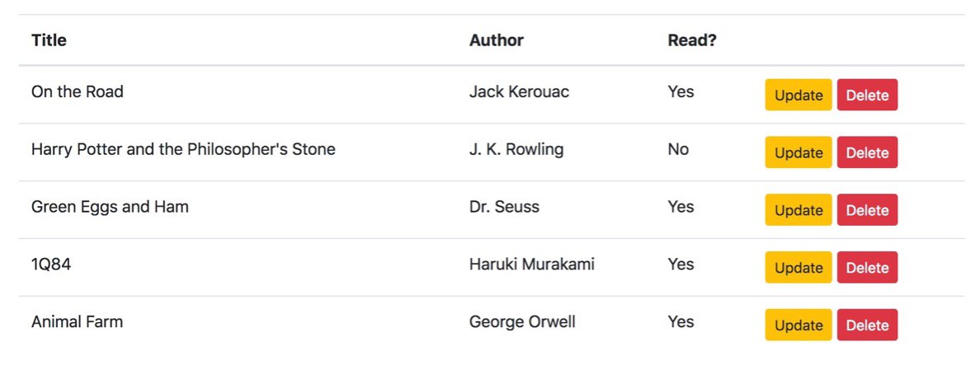Click the Author column header
980x370 pixels.
[x=496, y=40]
